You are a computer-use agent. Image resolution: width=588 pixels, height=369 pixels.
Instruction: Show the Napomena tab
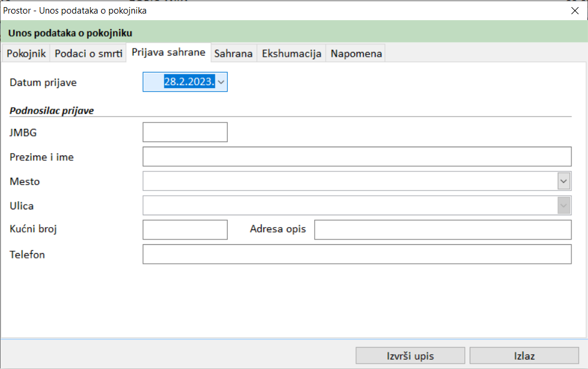tap(356, 53)
